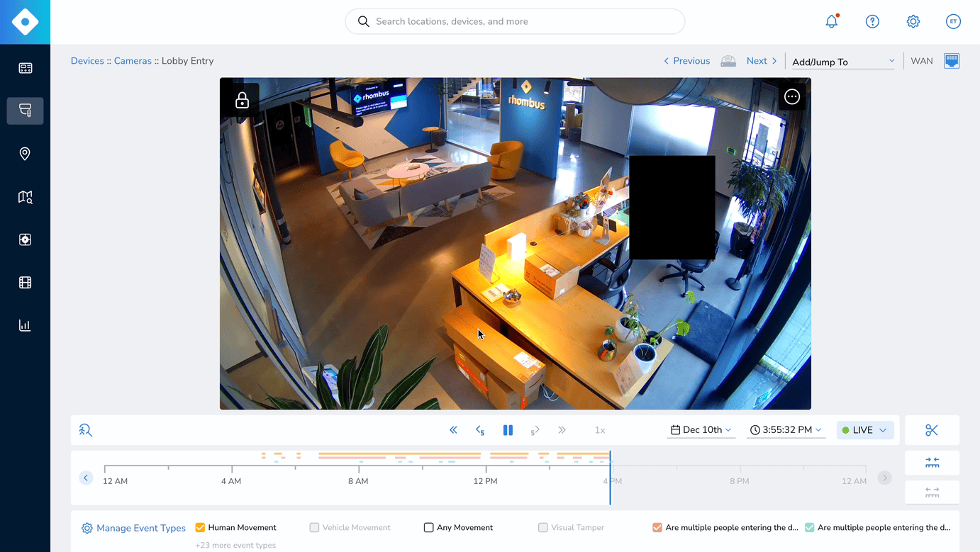Toggle the Vehicle Movement checkbox
This screenshot has height=552, width=980.
tap(314, 527)
